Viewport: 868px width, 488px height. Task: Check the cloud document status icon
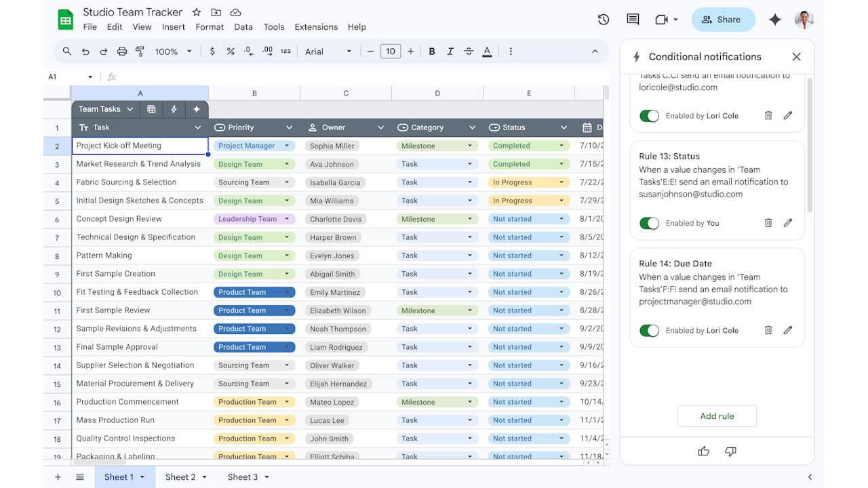pos(236,12)
